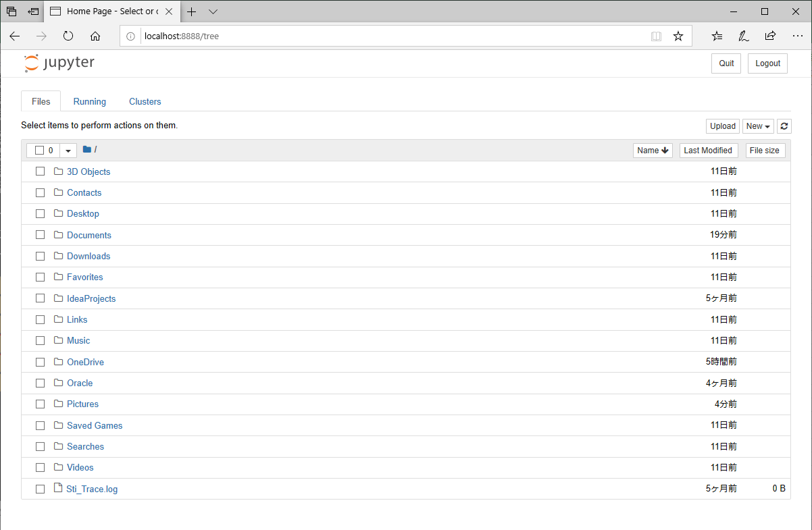Check the box for IdeaProjects
Screen dimensions: 812x530
click(40, 298)
